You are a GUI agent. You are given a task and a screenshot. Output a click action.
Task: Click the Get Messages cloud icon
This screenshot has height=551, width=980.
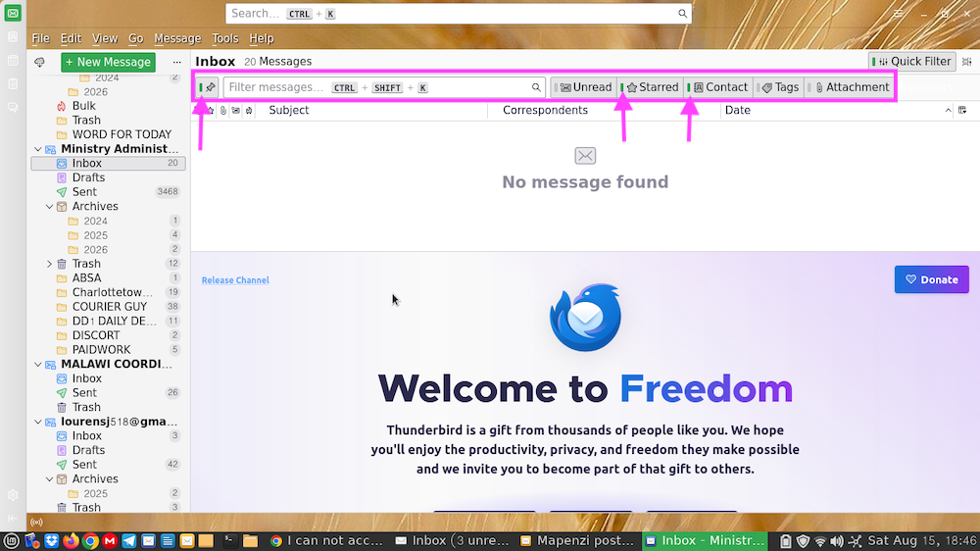39,62
